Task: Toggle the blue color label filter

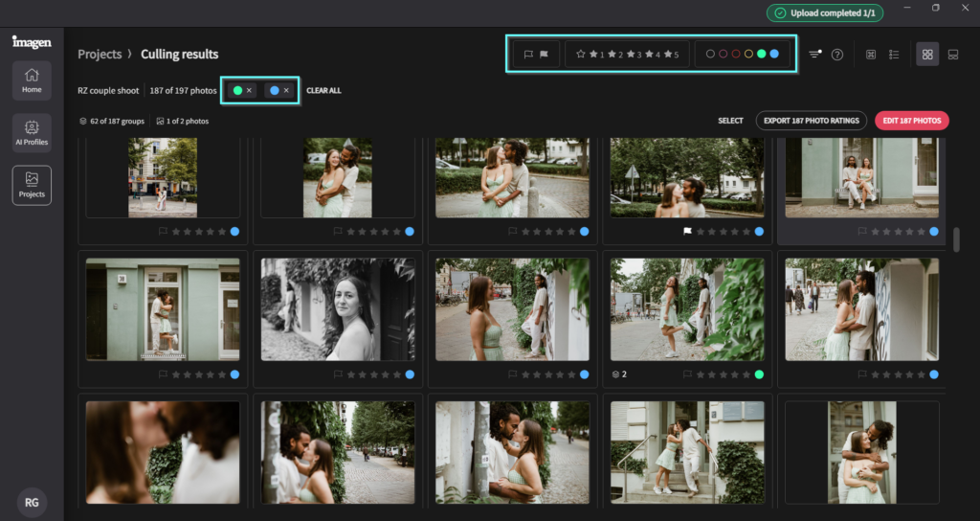Action: pyautogui.click(x=774, y=55)
